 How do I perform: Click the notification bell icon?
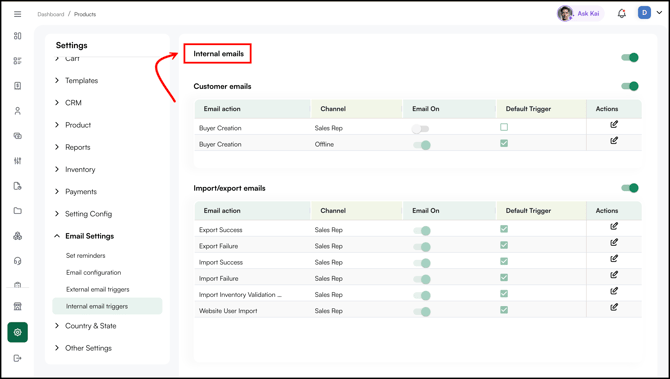(622, 14)
